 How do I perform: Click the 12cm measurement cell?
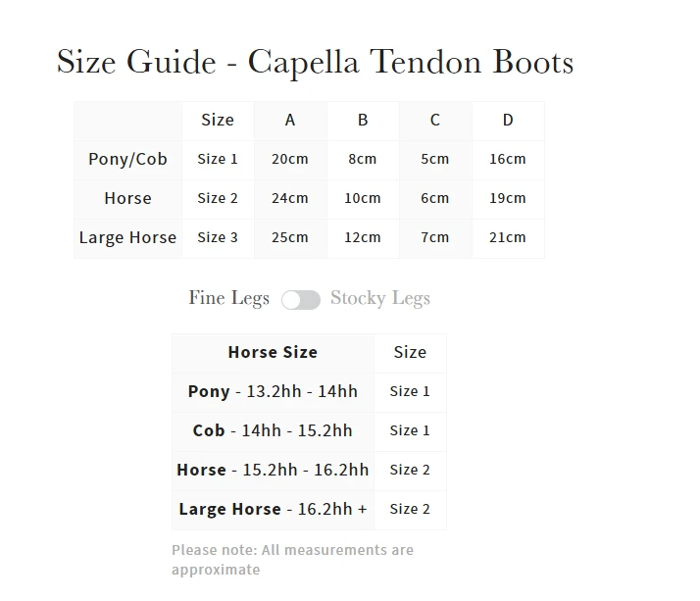(x=363, y=237)
